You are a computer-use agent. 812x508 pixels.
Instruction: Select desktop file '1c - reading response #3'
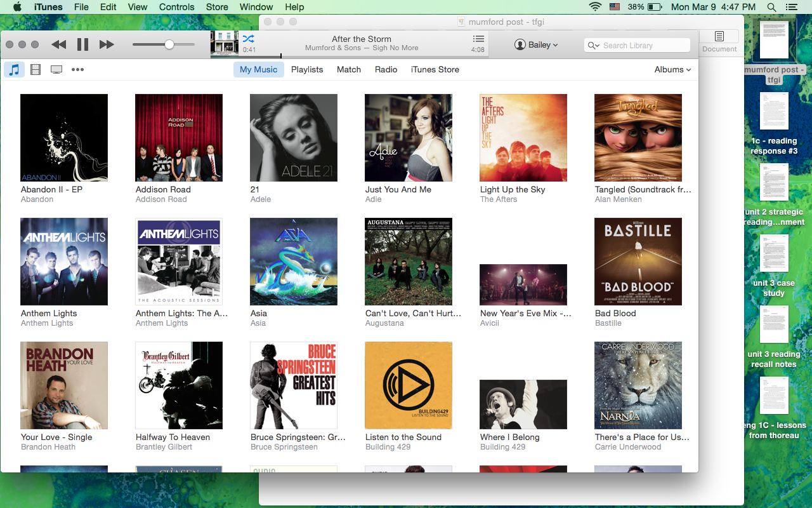coord(774,124)
